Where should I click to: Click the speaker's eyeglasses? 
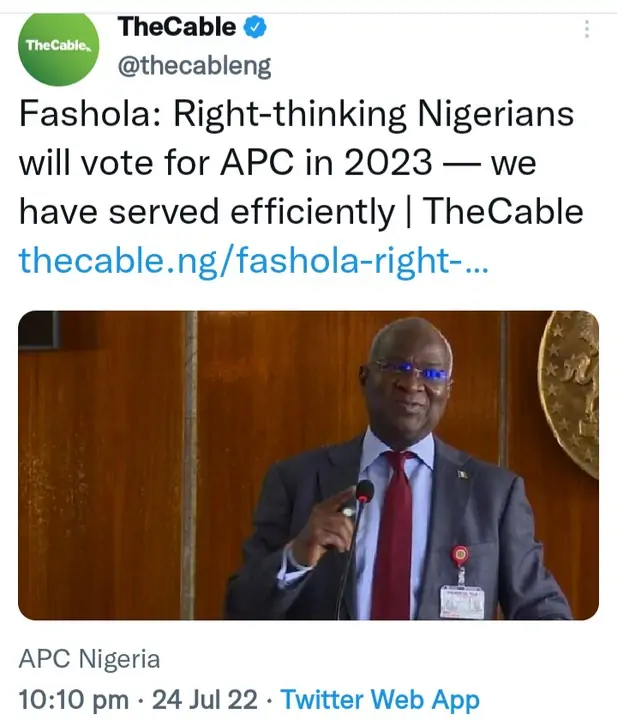coord(412,372)
